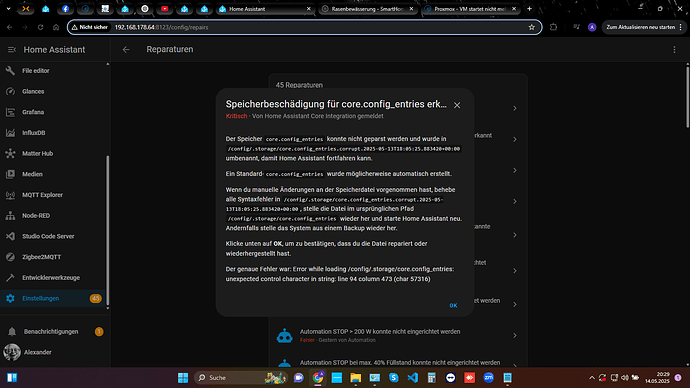Open Chrome profile avatar
The height and width of the screenshot is (388, 690).
point(592,27)
